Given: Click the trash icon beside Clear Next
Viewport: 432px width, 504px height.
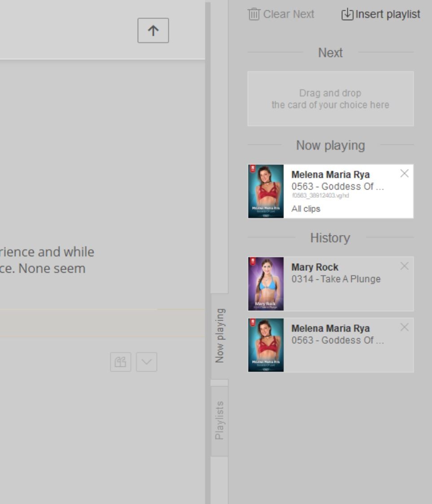Looking at the screenshot, I should pos(254,14).
